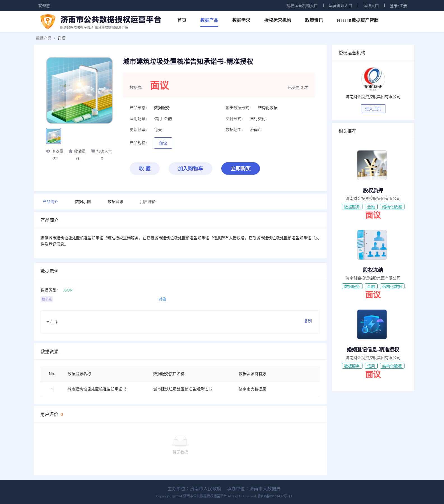
Task: Open the 股权冻结 recommendation image
Action: coord(372,245)
